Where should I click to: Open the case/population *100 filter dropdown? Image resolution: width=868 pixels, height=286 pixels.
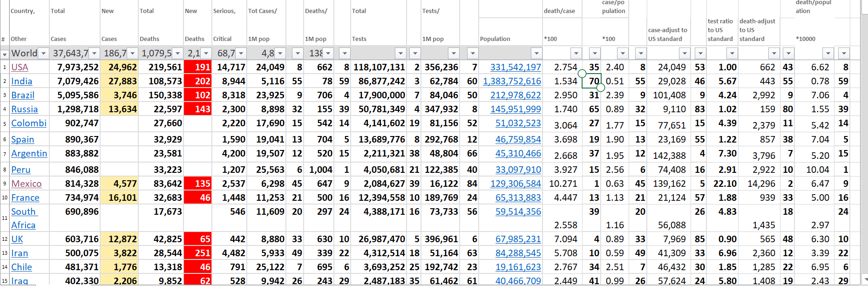click(x=623, y=53)
